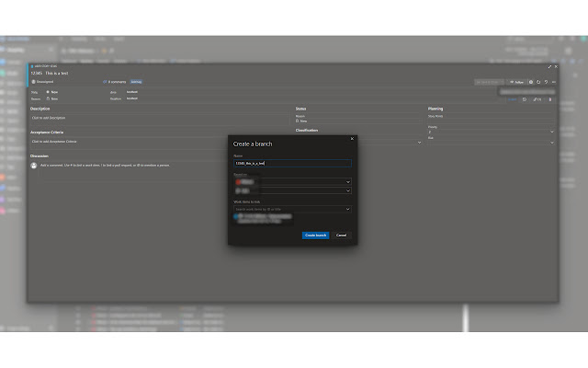
Task: Click the State value New
Action: (x=54, y=92)
